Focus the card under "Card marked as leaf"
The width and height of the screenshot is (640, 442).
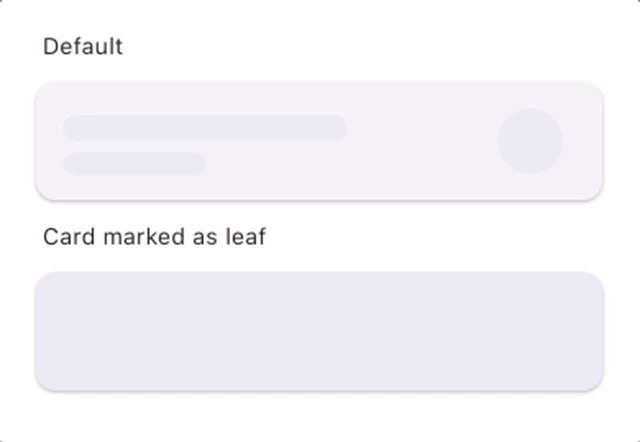[319, 331]
